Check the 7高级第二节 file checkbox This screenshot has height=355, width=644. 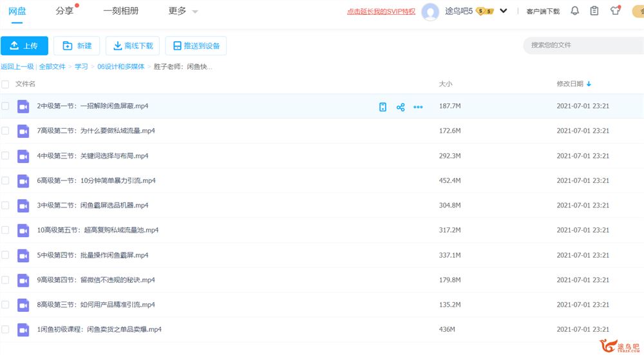pyautogui.click(x=5, y=131)
